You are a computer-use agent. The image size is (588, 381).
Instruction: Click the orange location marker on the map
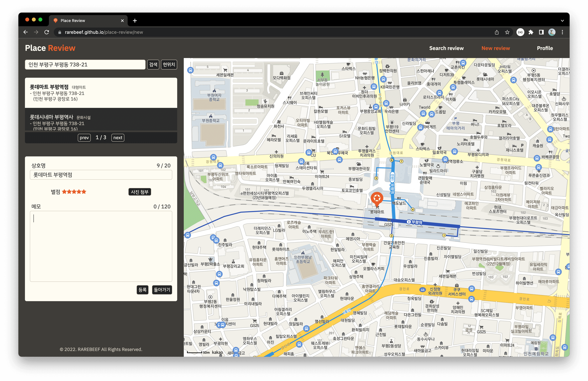click(377, 200)
